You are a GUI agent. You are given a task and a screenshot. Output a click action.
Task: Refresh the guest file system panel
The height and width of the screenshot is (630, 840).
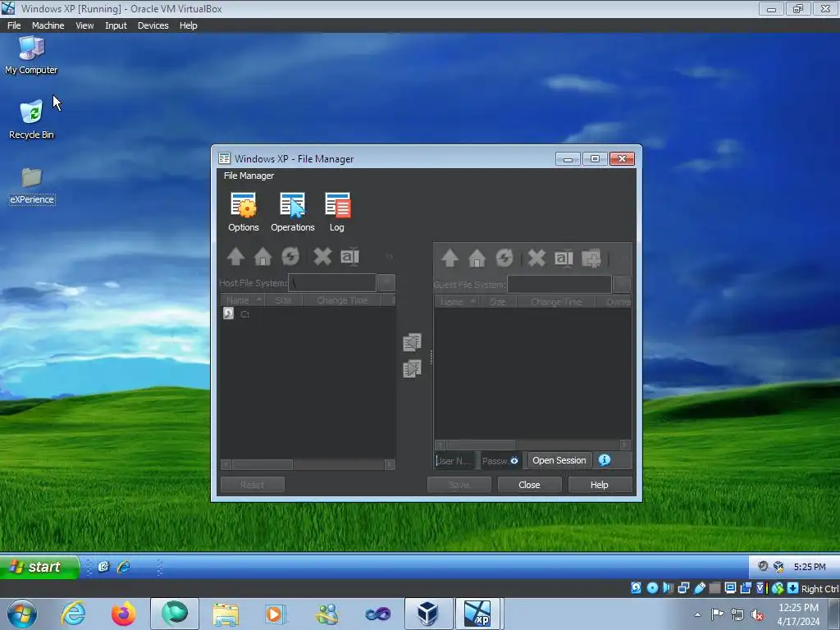504,258
